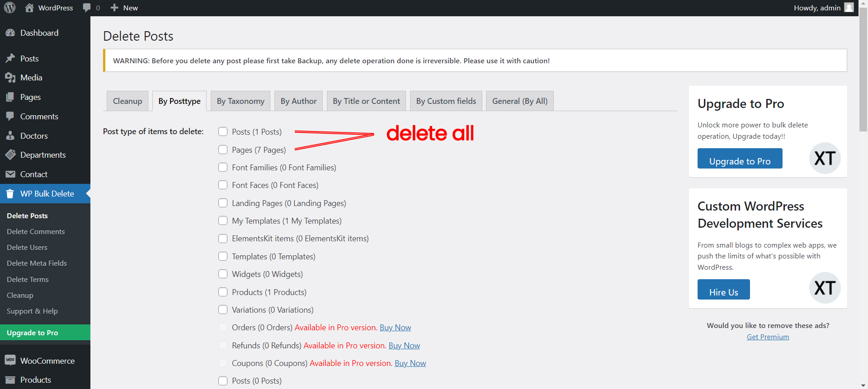Open the admin avatar icon
Image resolution: width=868 pixels, height=389 pixels.
pos(849,8)
